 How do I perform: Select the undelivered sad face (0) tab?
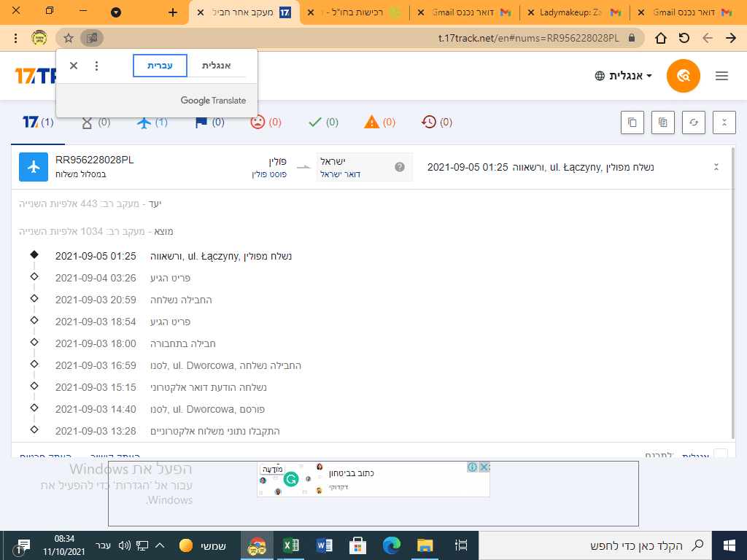pos(266,122)
